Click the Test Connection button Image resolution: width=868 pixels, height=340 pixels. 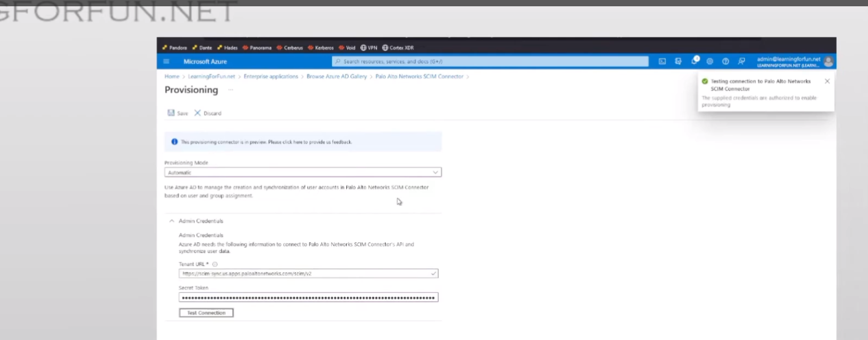pyautogui.click(x=206, y=313)
